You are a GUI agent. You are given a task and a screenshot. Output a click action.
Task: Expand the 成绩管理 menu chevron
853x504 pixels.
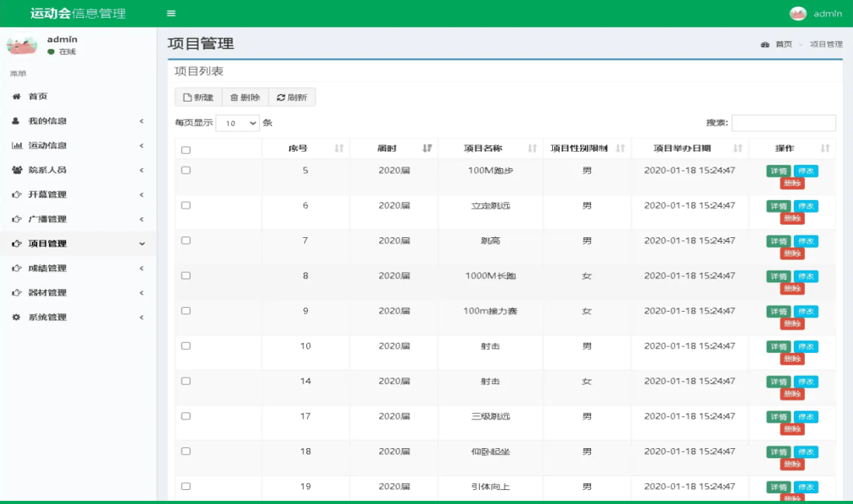[x=141, y=268]
